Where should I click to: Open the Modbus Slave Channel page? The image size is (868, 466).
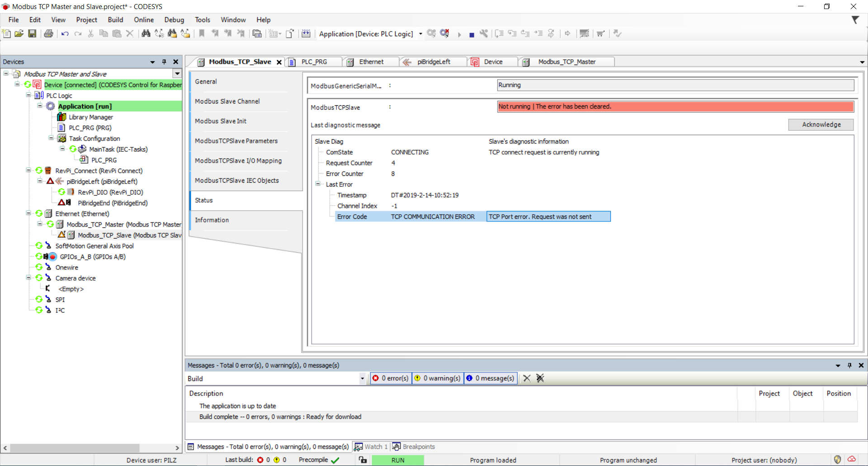pos(227,101)
